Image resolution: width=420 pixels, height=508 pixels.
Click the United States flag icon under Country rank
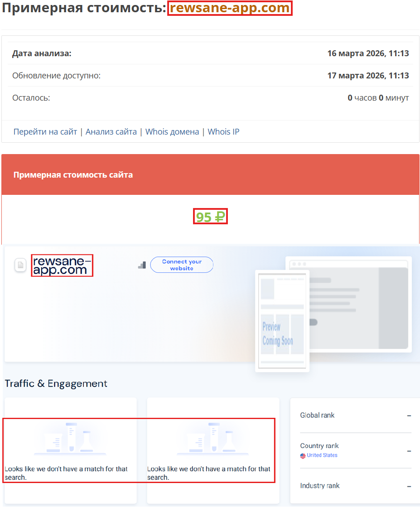click(x=302, y=455)
